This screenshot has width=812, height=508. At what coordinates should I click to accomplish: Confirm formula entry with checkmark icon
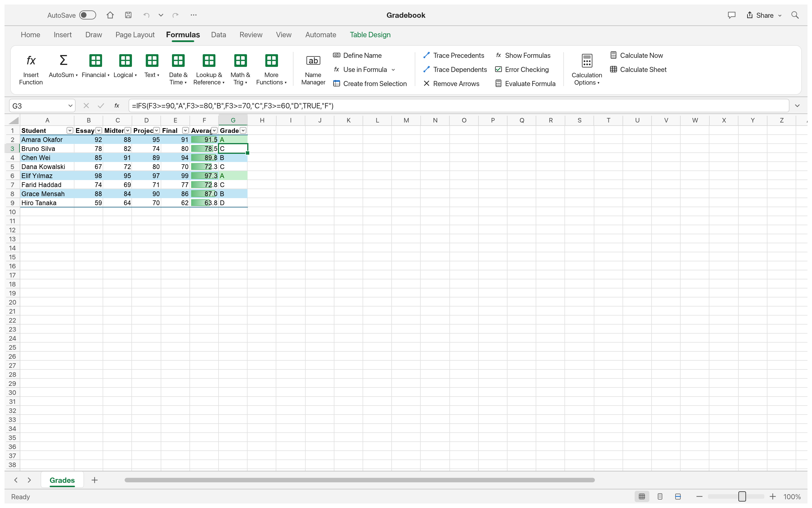point(101,106)
